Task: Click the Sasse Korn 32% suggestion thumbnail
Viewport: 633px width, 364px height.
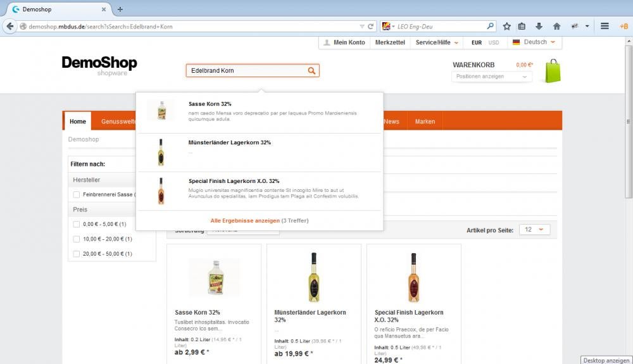Action: click(x=161, y=111)
